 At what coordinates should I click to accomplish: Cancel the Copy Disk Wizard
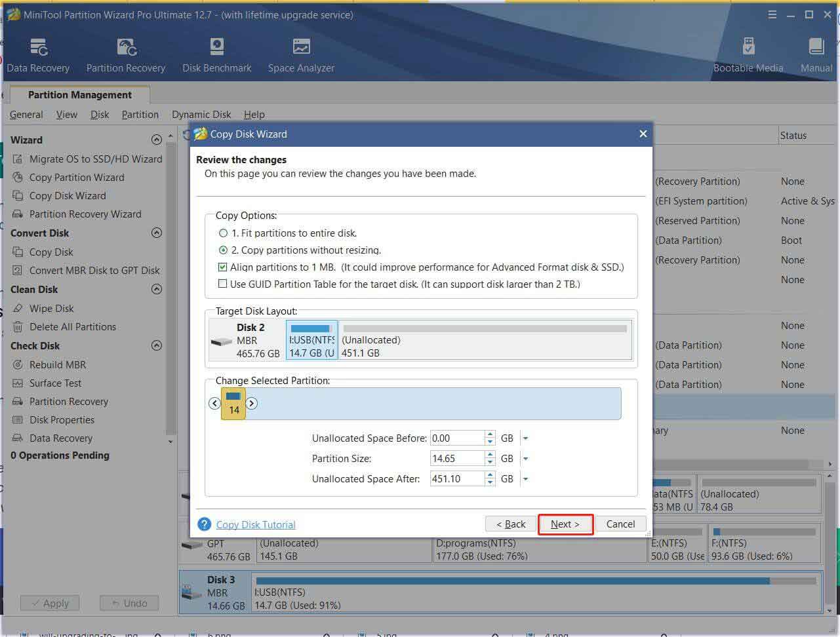620,524
